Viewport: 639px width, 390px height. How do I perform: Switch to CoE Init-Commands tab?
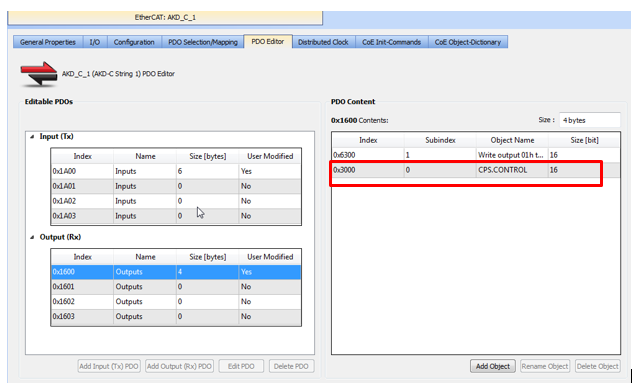click(392, 42)
